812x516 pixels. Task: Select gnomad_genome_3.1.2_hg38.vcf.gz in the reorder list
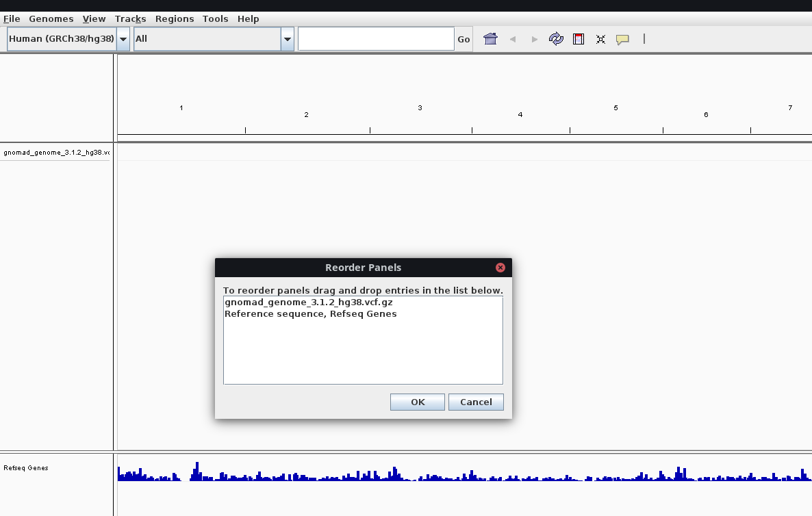[x=308, y=302]
